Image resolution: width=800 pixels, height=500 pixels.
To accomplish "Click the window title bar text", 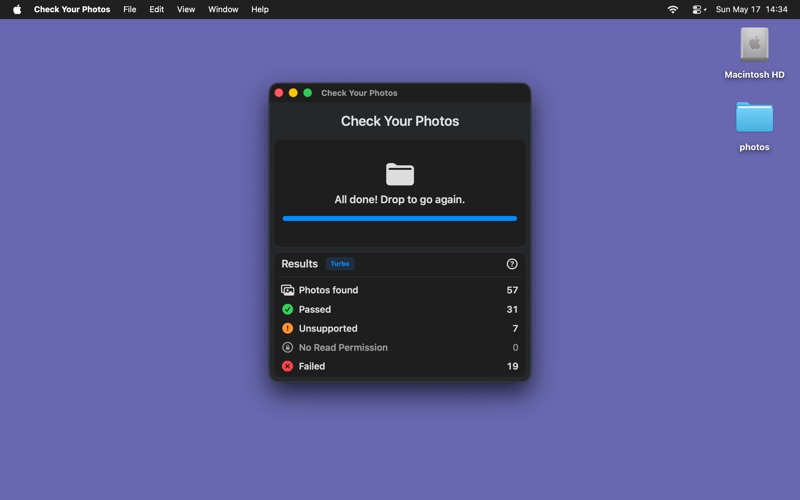I will (359, 93).
